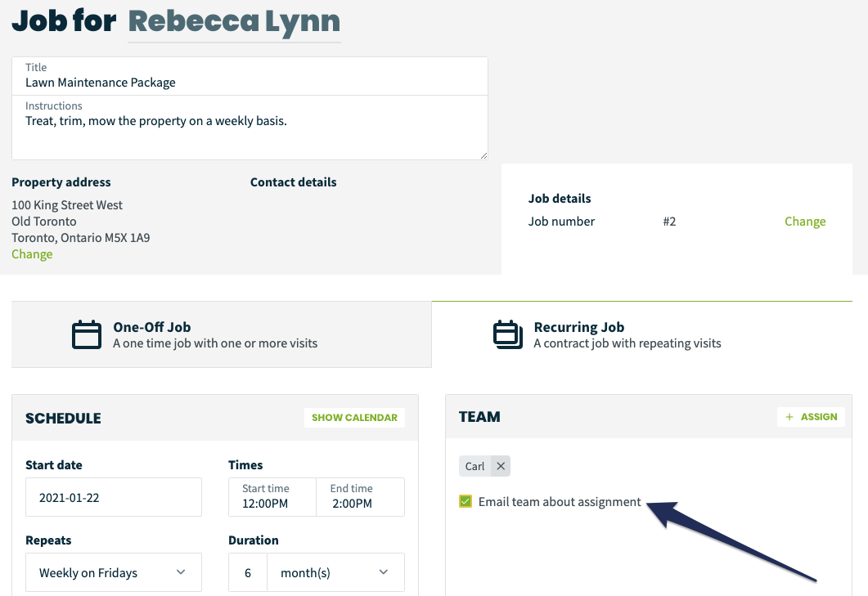Open the Weekly on Fridays dropdown
This screenshot has width=868, height=596.
113,572
